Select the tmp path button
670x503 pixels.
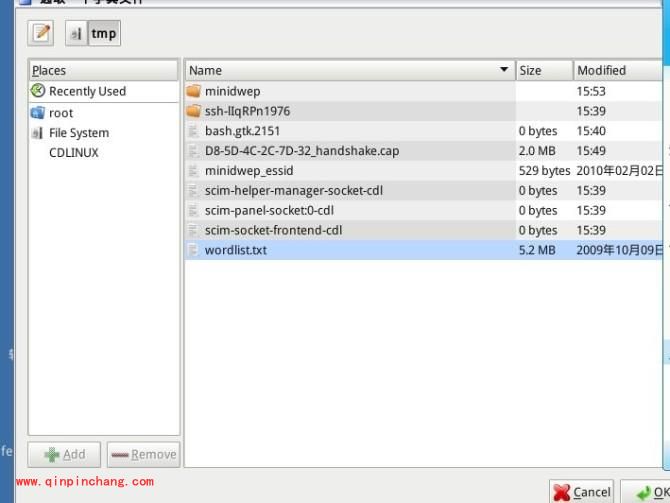104,33
